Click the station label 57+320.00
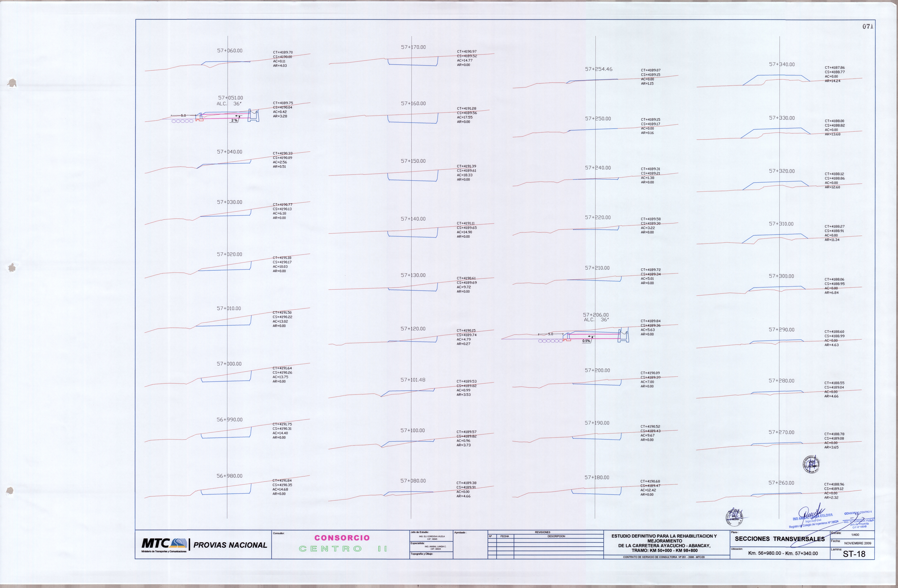Viewport: 898px width, 588px height. pos(782,171)
